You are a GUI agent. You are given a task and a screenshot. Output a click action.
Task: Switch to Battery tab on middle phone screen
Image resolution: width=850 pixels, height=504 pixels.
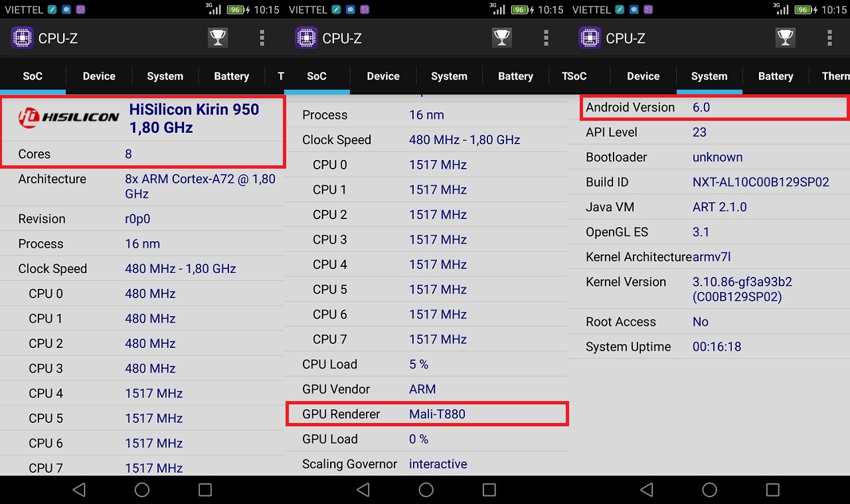click(x=515, y=76)
